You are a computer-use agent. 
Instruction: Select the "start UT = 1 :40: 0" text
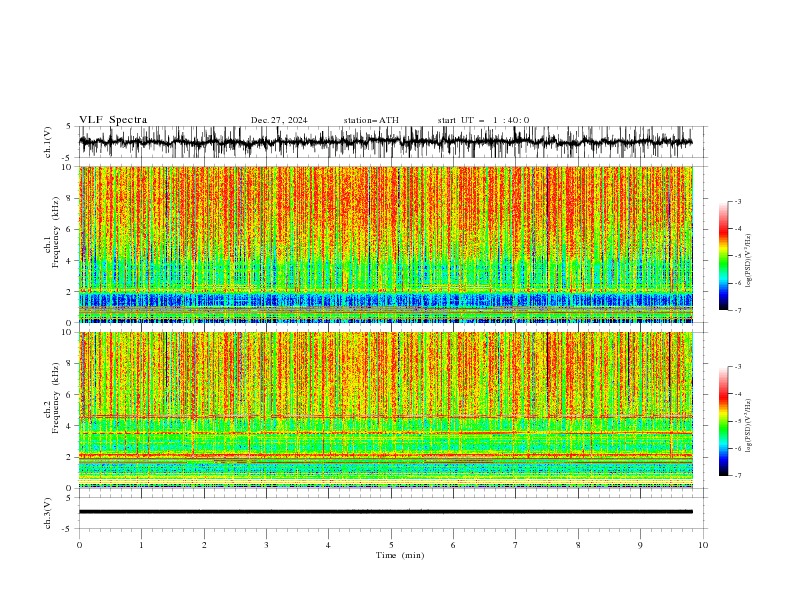pyautogui.click(x=483, y=120)
